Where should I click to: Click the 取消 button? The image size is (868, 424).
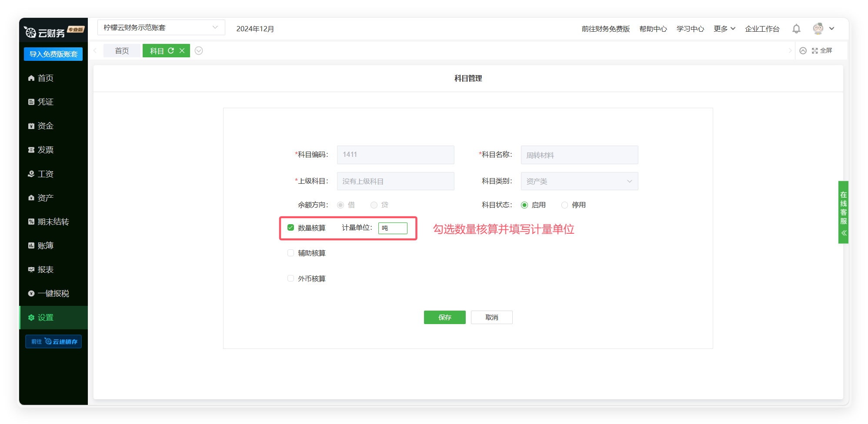pos(491,318)
